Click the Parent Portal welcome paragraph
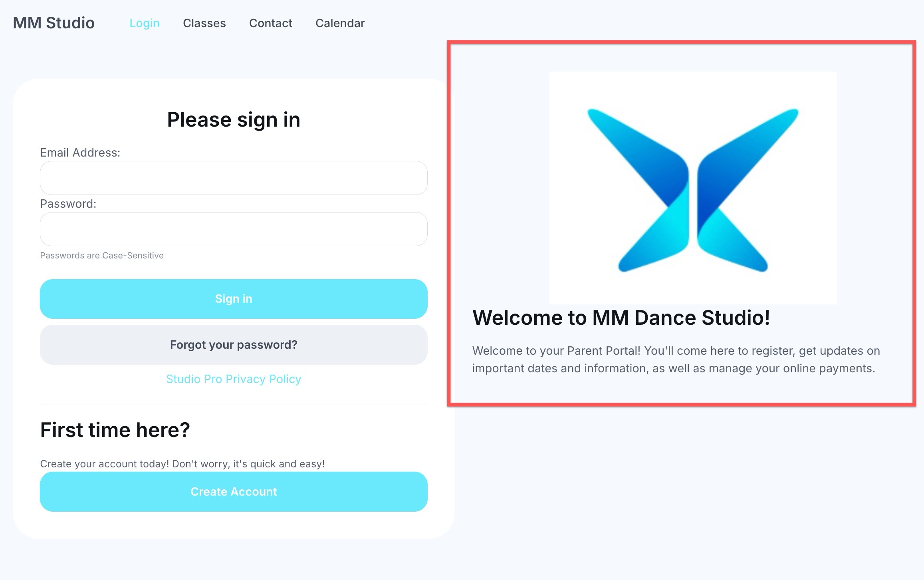 [x=676, y=360]
